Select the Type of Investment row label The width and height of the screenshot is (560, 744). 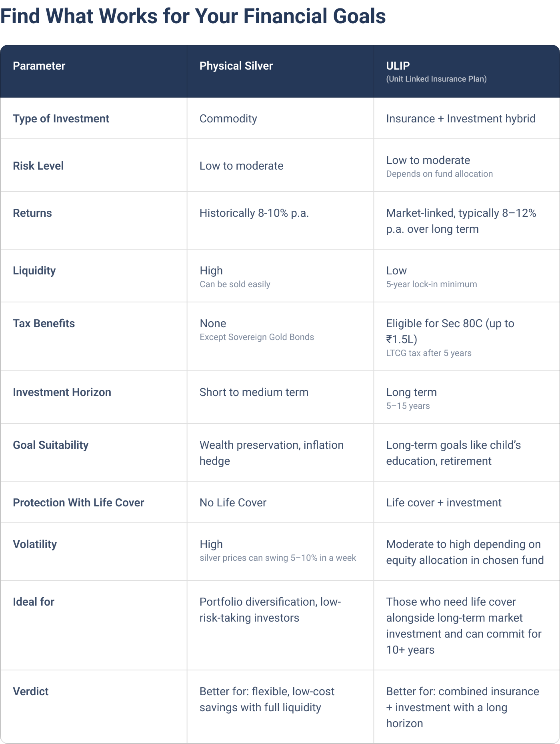[61, 119]
